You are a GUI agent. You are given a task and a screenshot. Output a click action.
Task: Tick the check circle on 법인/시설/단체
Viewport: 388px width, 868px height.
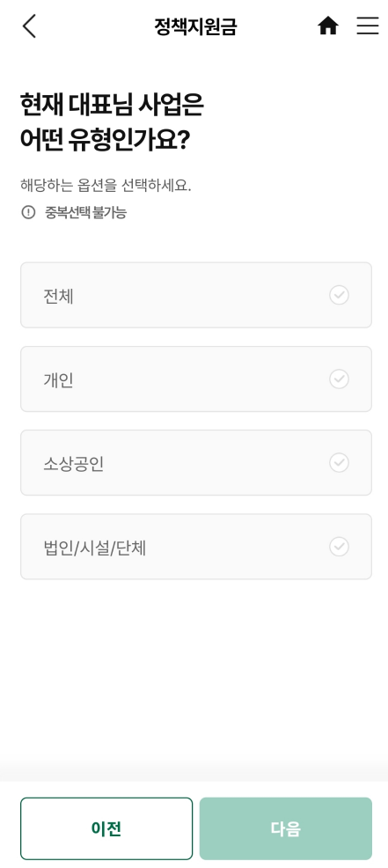pos(340,547)
